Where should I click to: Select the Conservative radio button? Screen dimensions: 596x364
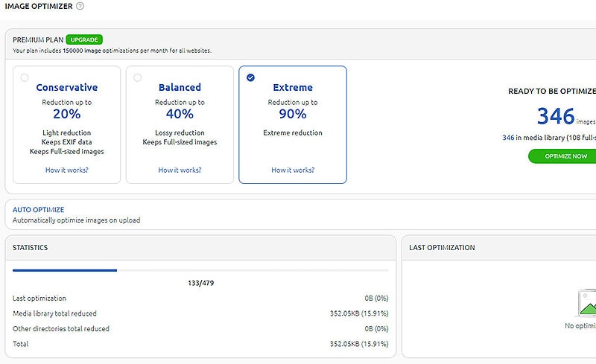point(25,77)
